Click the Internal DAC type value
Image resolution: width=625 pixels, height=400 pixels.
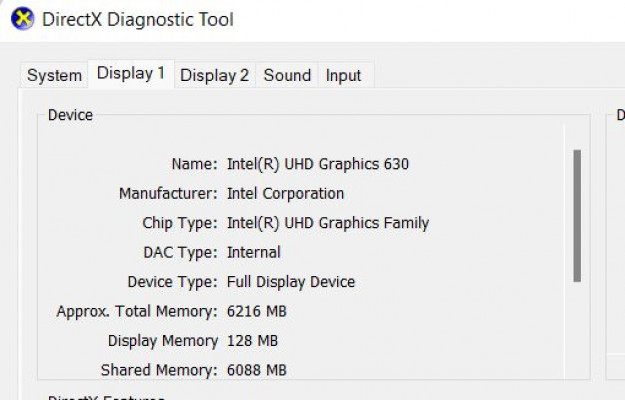pos(253,252)
